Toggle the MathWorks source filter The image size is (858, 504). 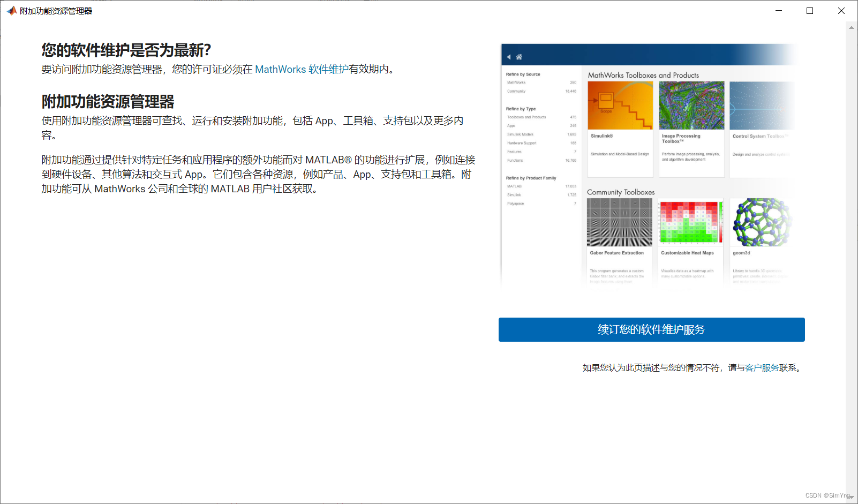point(516,82)
